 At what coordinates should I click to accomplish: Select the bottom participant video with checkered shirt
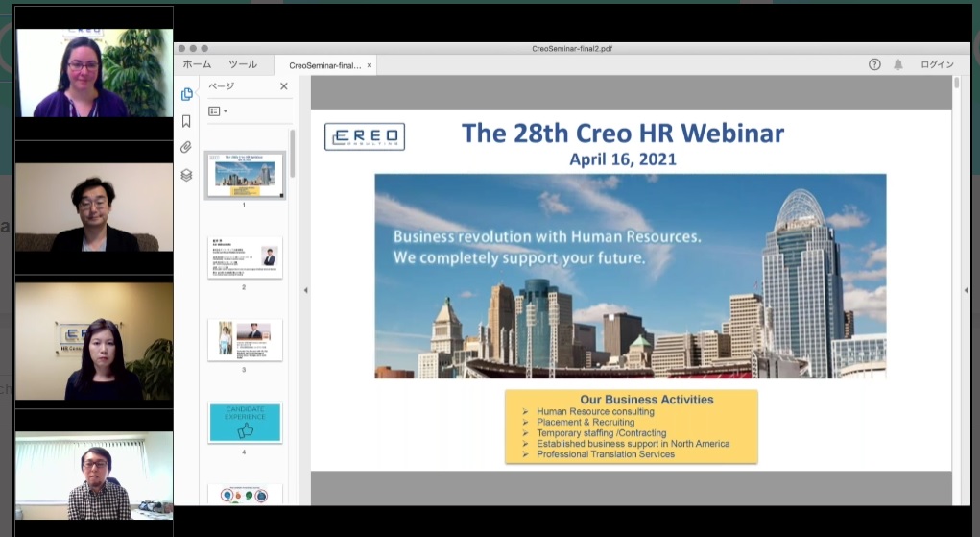click(x=94, y=476)
